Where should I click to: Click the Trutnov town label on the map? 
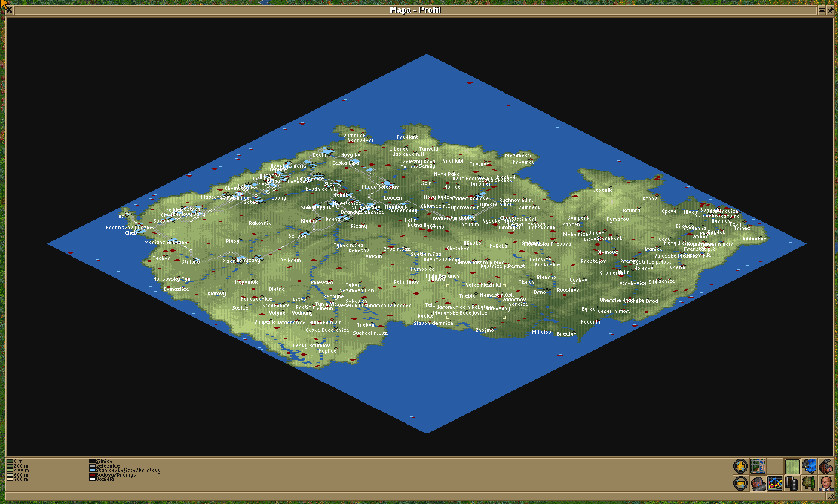click(x=479, y=163)
